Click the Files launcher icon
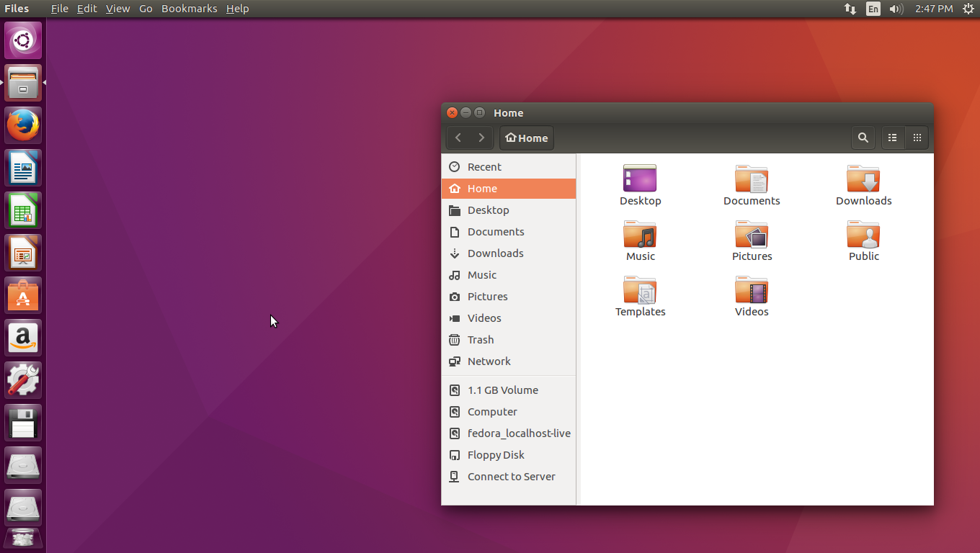 23,83
